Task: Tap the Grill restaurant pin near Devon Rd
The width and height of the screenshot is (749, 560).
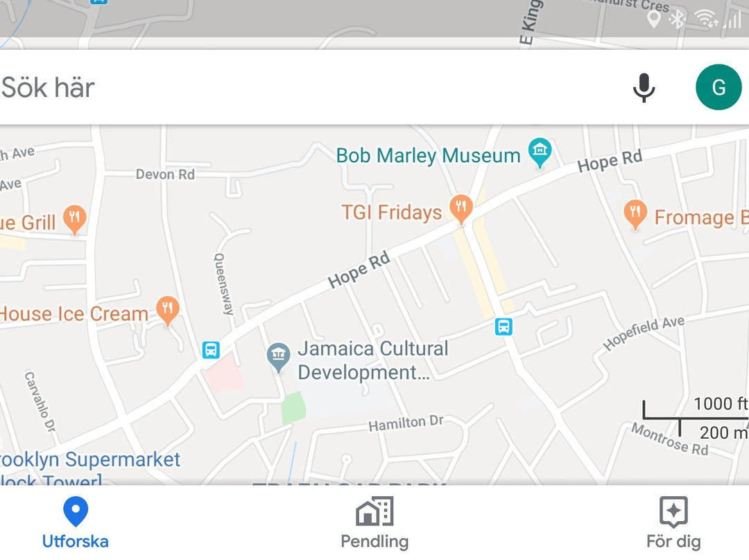Action: [x=74, y=220]
